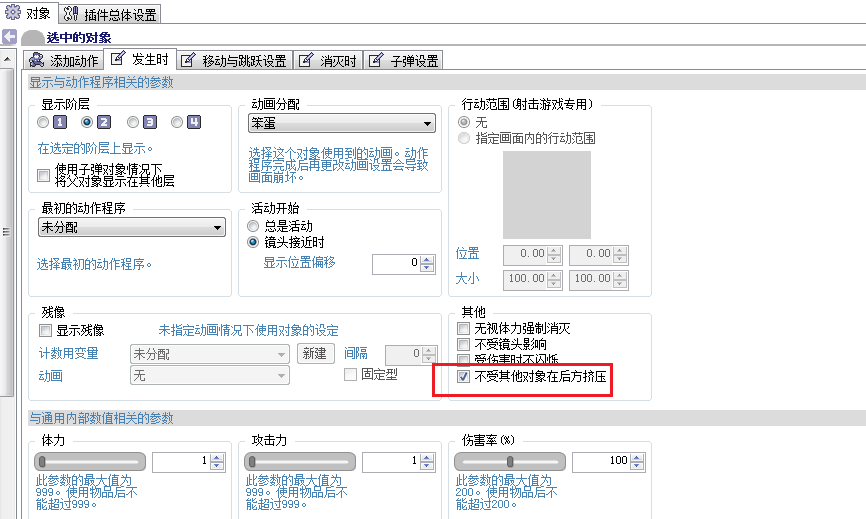Click the 添加动作 tab icon
This screenshot has height=519, width=866.
(37, 60)
